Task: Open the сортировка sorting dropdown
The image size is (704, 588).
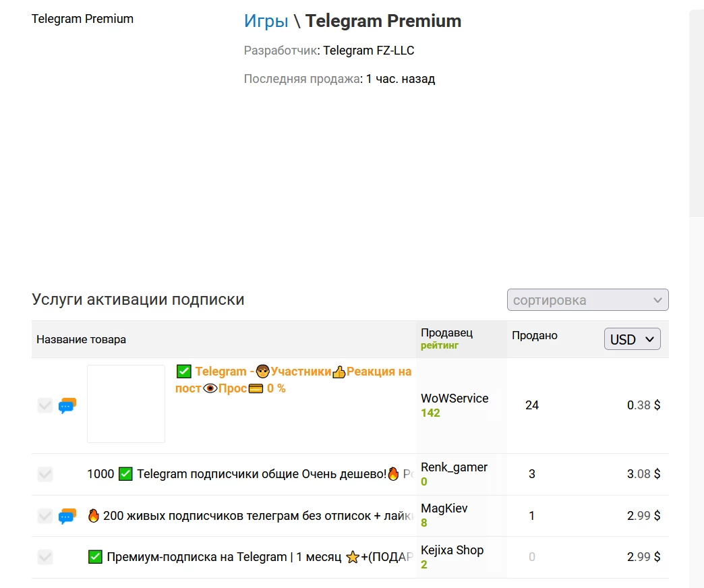Action: coord(588,300)
